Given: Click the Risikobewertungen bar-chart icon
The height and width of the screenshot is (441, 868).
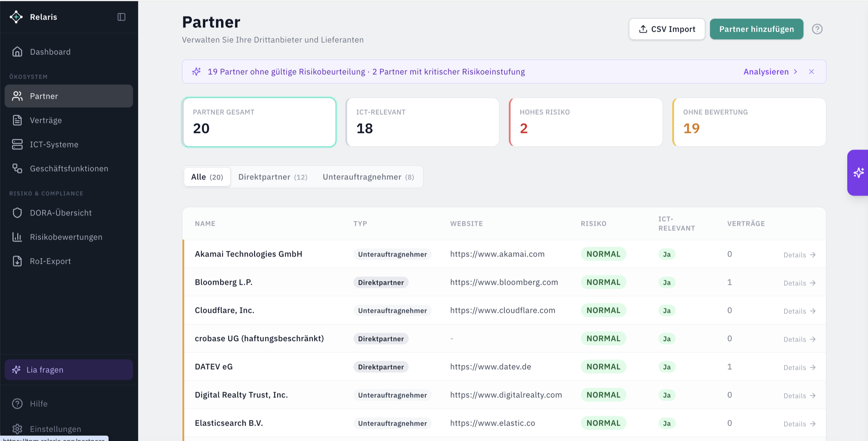Looking at the screenshot, I should pos(17,237).
